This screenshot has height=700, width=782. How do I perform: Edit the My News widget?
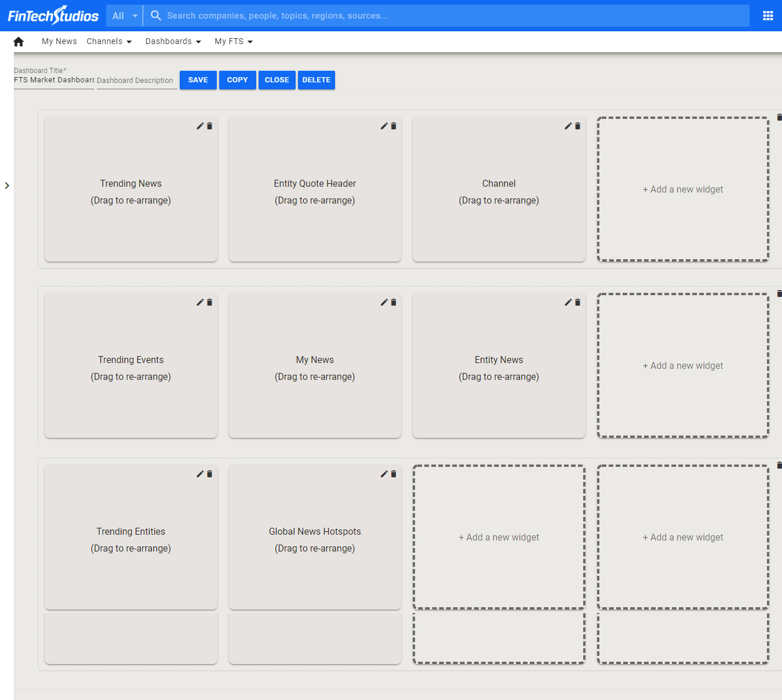[384, 302]
